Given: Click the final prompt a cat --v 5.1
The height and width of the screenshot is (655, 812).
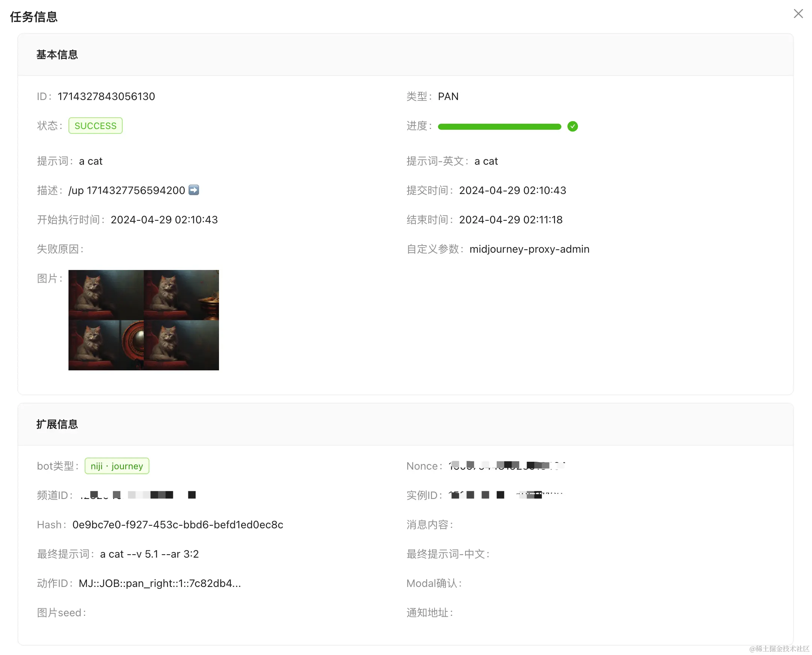Looking at the screenshot, I should [x=149, y=554].
